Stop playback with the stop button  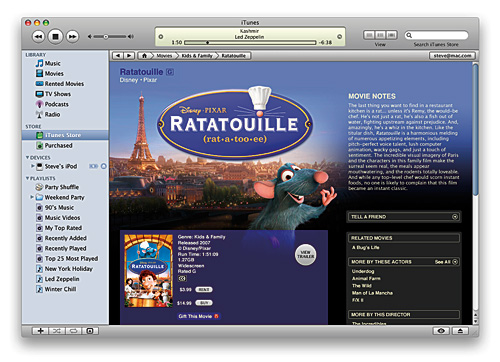(55, 36)
